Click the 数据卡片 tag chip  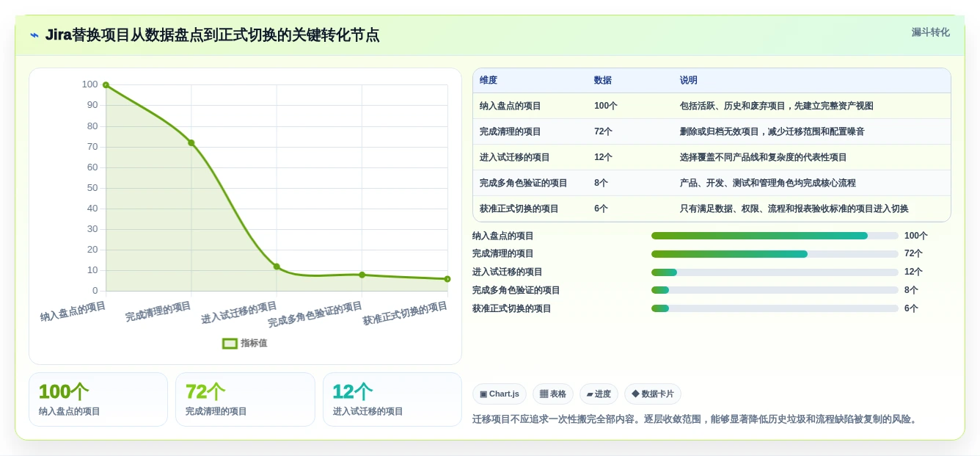(x=653, y=394)
